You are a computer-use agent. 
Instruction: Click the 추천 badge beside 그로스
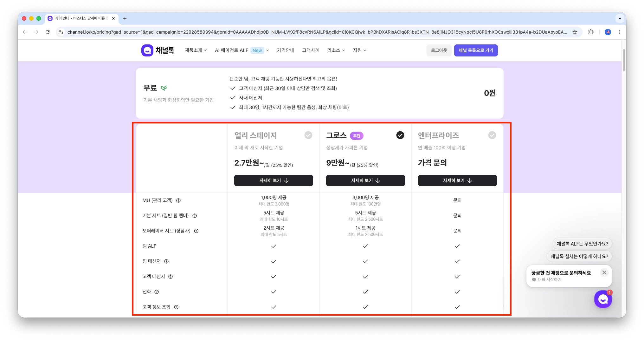click(x=357, y=136)
